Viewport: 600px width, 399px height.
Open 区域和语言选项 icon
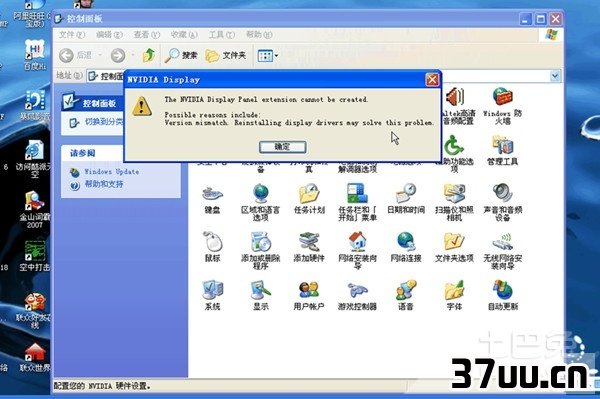coord(260,202)
